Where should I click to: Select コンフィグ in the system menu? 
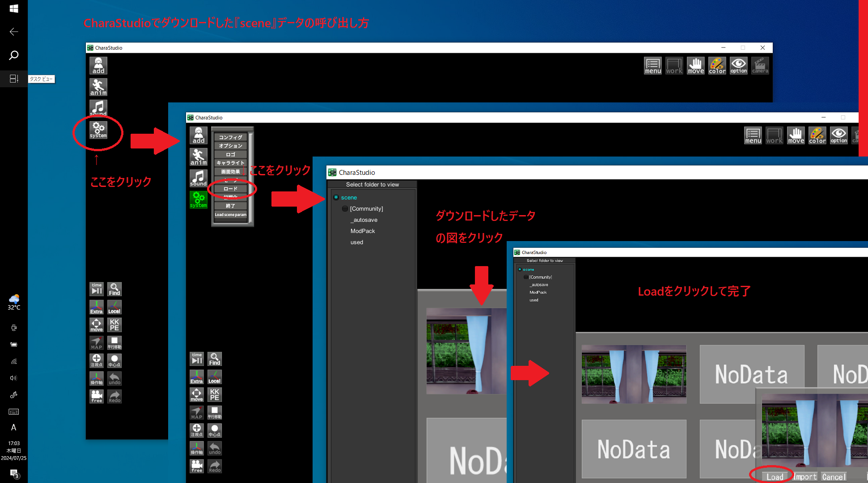[x=230, y=137]
